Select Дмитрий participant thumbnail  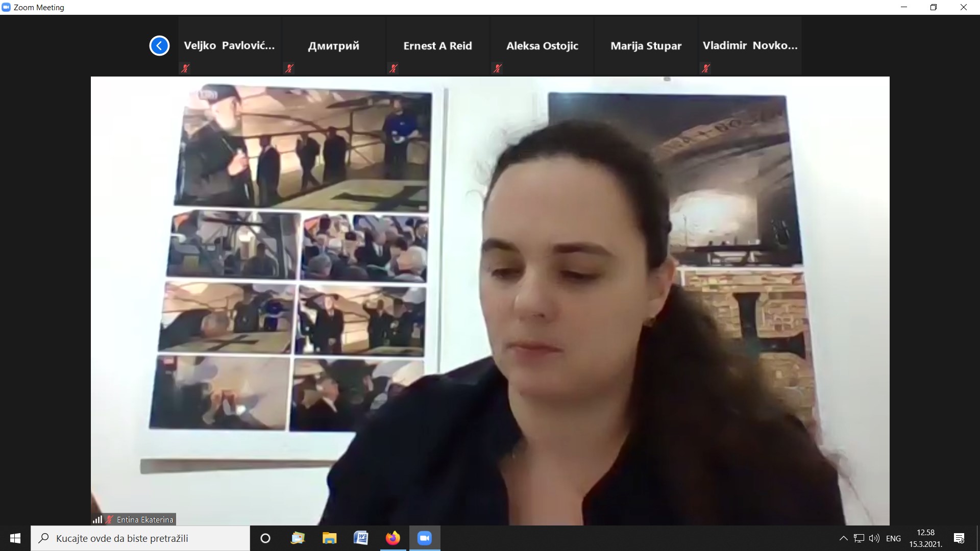334,46
